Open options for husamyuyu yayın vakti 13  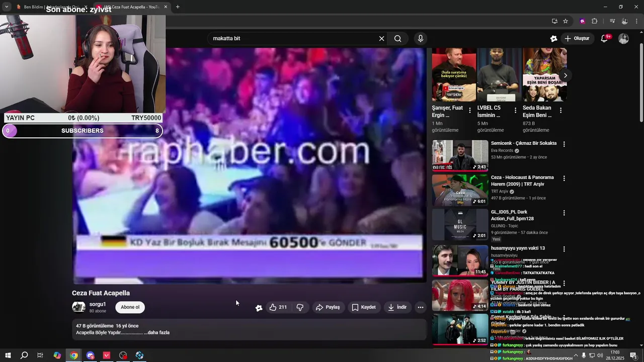coord(564,249)
